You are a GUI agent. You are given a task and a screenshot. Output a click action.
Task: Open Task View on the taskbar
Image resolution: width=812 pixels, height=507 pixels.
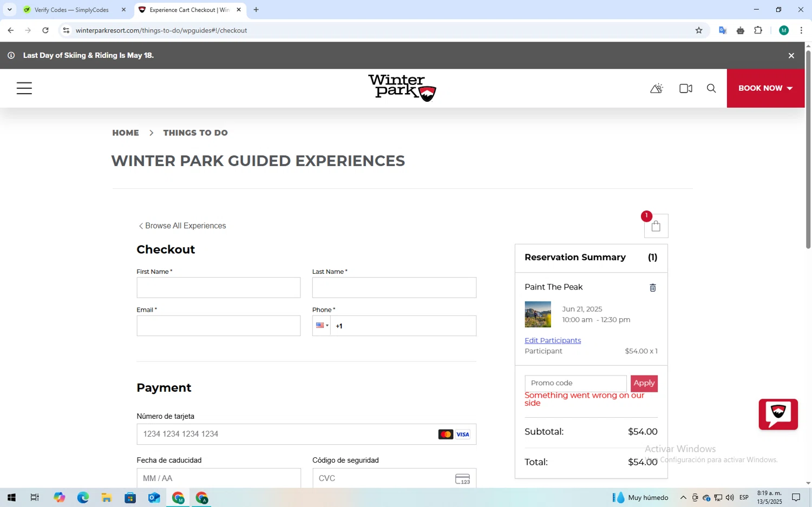click(35, 498)
